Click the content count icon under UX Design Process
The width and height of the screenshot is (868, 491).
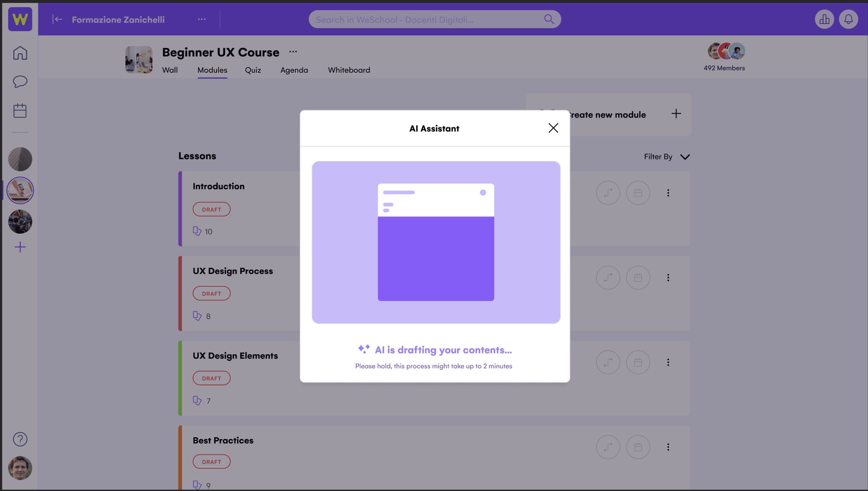tap(197, 316)
